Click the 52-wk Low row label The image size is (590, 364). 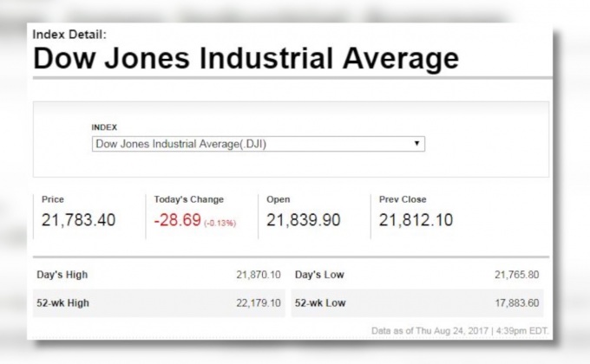[x=320, y=303]
